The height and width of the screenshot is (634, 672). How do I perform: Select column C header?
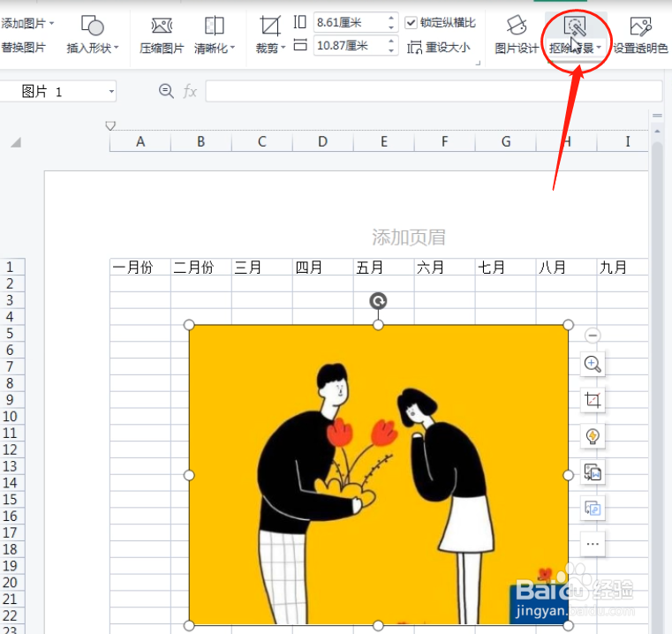[x=262, y=141]
